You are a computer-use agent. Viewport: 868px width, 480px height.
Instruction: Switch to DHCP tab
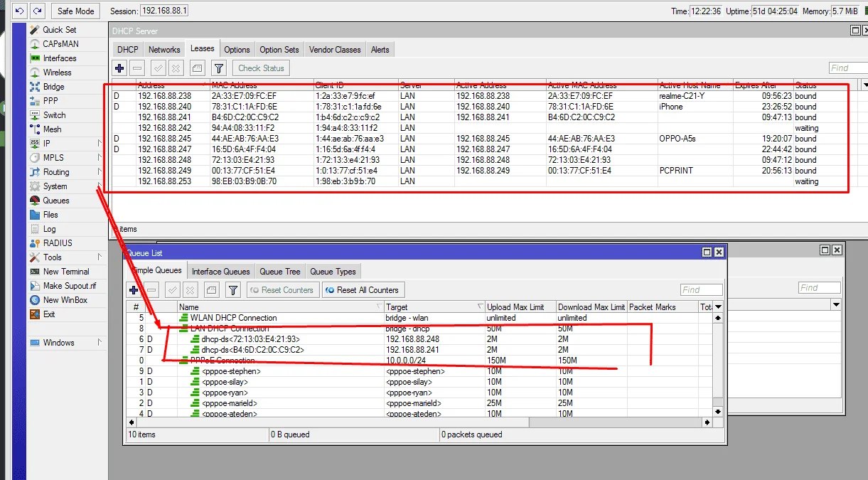point(128,50)
